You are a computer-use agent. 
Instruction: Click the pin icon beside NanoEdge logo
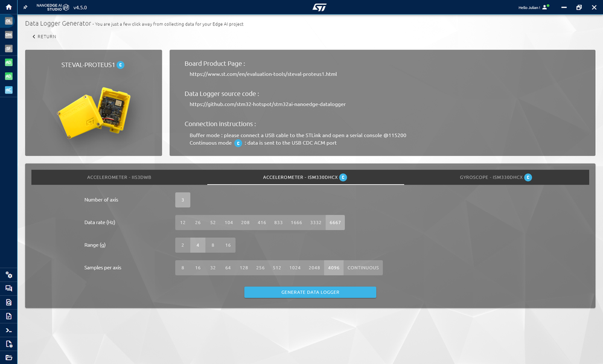pyautogui.click(x=25, y=7)
